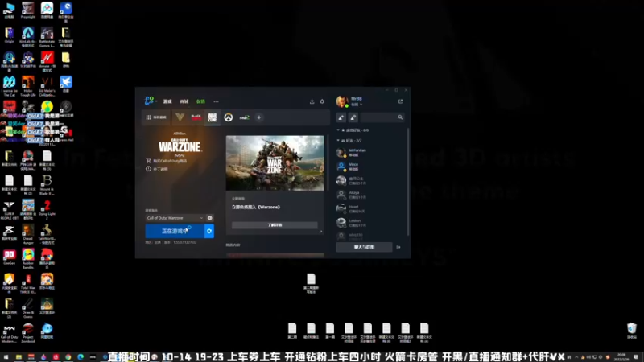Open the Propnight desktop icon
The width and height of the screenshot is (644, 362).
tap(28, 10)
